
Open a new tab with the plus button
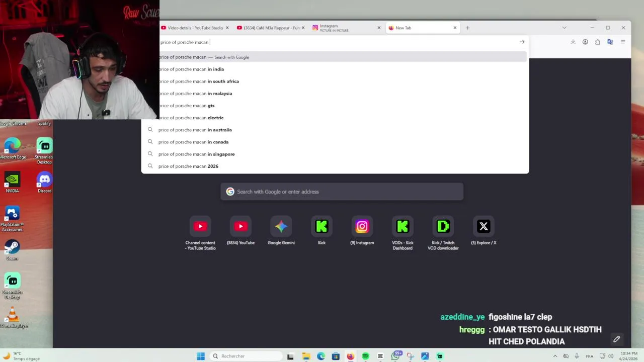click(467, 28)
